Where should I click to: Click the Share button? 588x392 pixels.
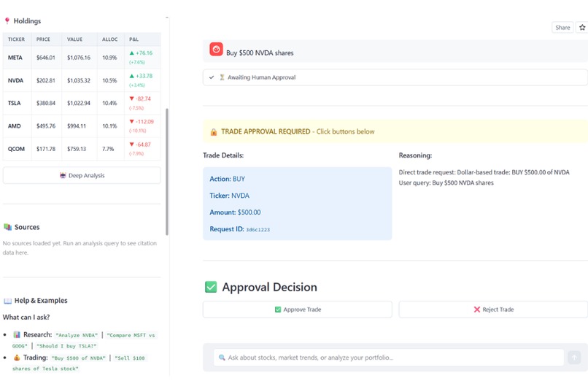562,28
